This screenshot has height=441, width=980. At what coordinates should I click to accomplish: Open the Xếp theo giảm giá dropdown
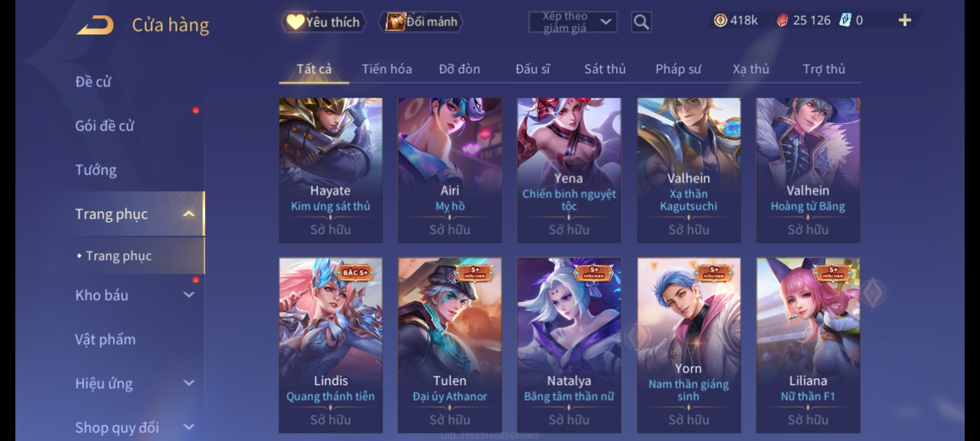click(572, 22)
